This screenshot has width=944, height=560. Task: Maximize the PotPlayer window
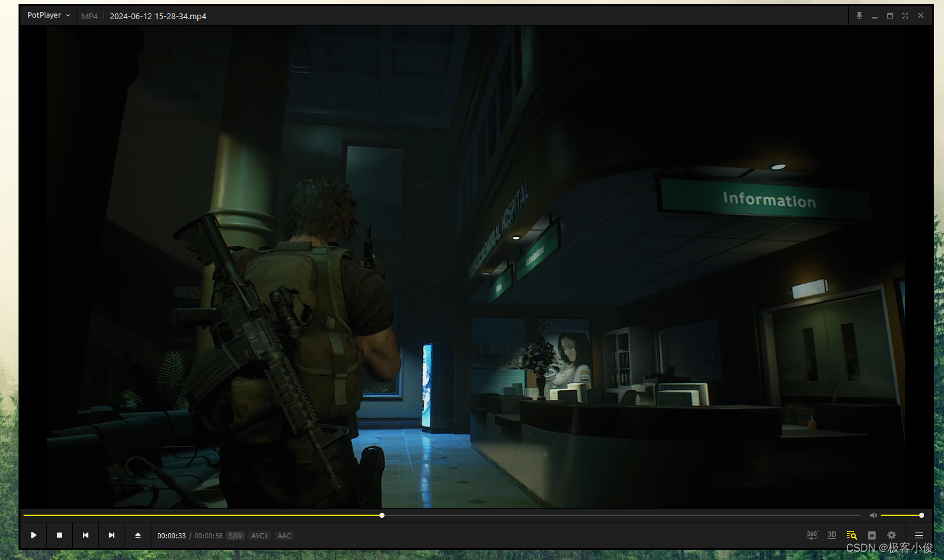pos(890,15)
